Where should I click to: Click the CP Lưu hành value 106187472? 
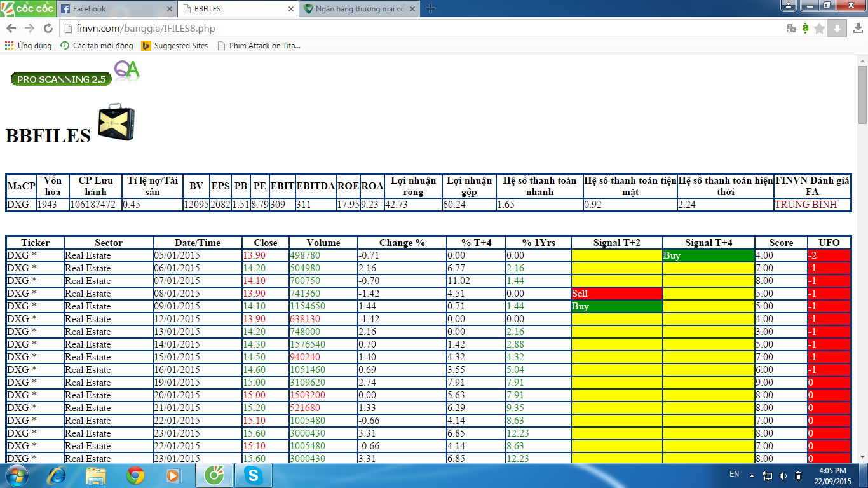(94, 205)
